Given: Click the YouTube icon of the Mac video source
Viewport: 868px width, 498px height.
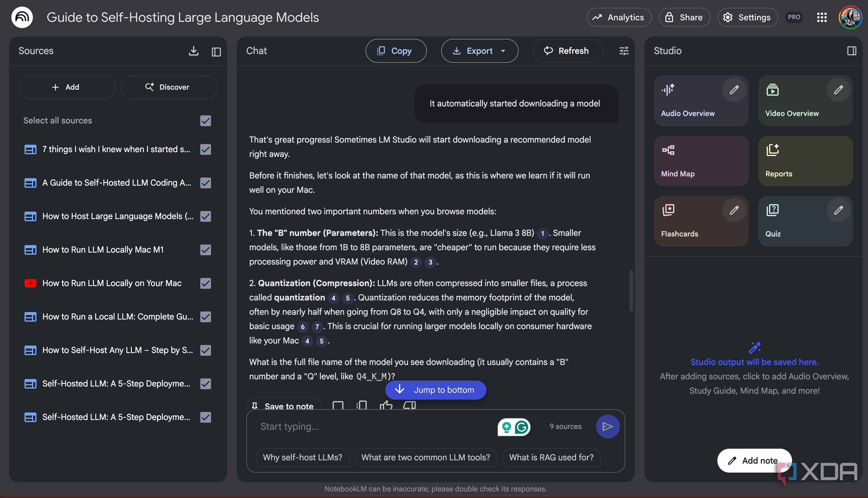Looking at the screenshot, I should [x=30, y=283].
